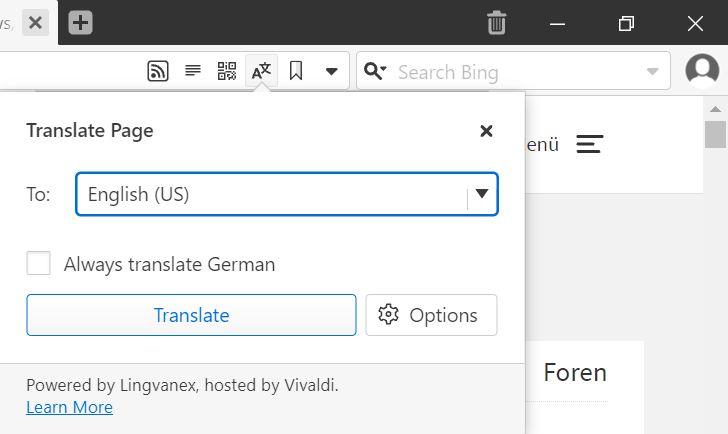Click the RSS feed icon

(x=157, y=71)
